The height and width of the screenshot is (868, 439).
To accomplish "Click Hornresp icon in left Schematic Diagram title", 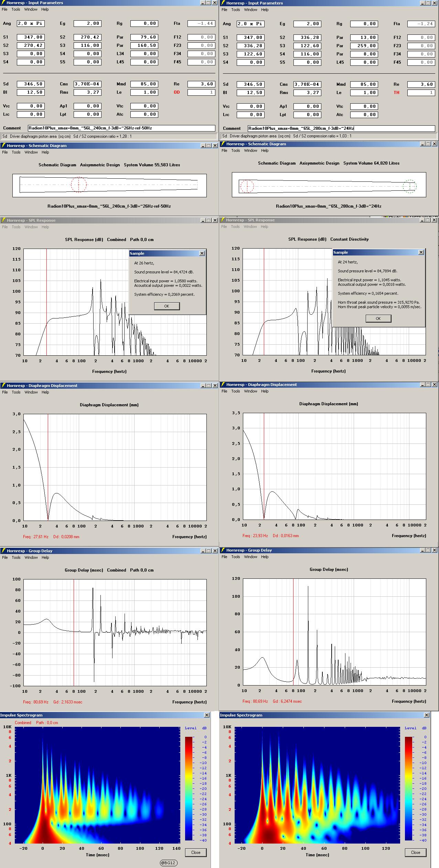I will click(3, 146).
